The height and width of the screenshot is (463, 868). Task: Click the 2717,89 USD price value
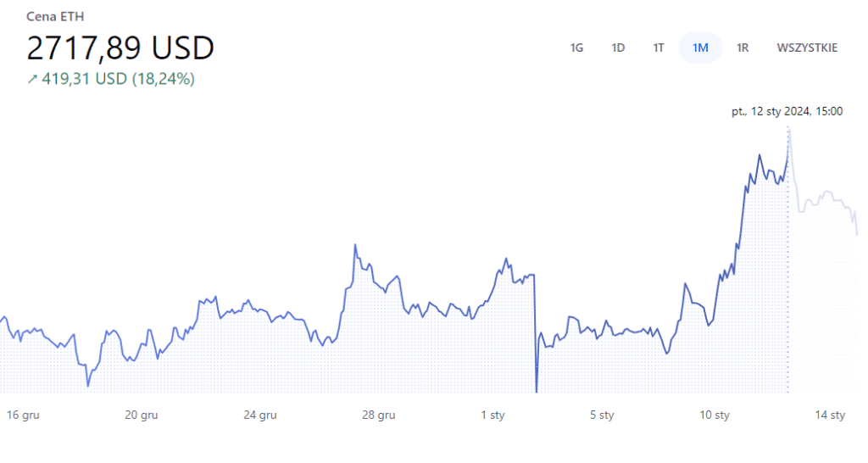120,47
